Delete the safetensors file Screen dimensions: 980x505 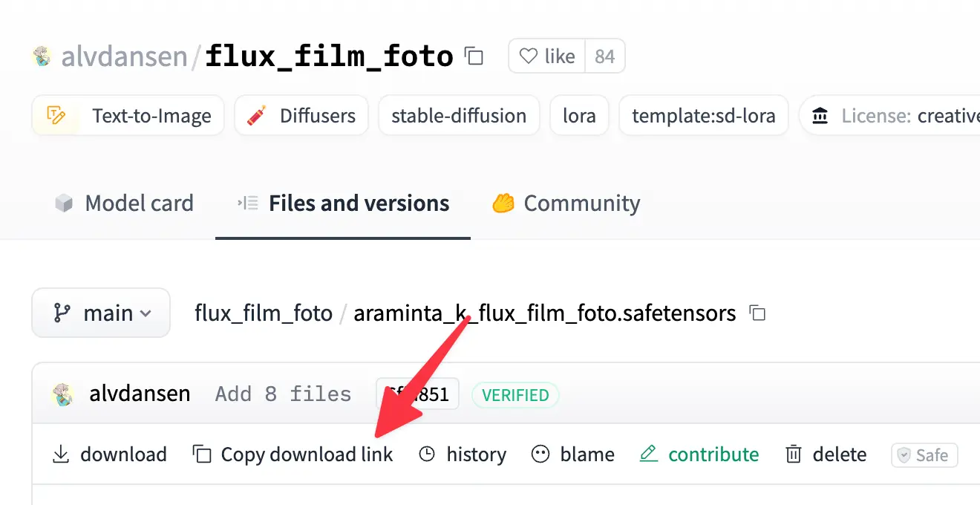[x=826, y=454]
